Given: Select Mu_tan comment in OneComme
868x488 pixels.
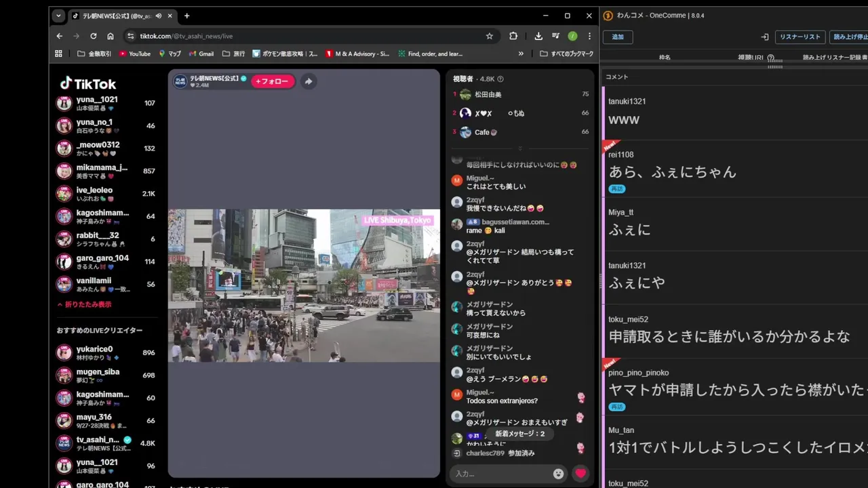Looking at the screenshot, I should click(735, 443).
